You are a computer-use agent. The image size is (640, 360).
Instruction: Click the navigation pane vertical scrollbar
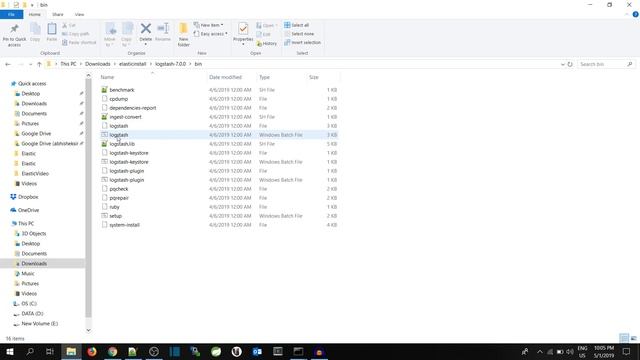point(88,198)
